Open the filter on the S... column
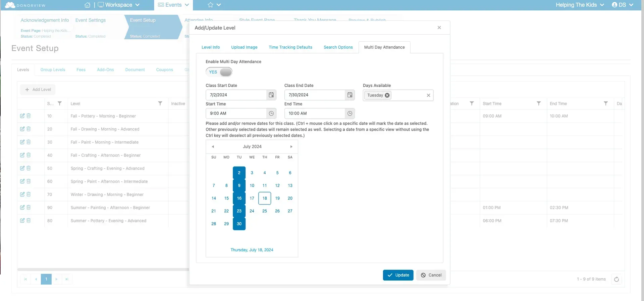Viewport: 644px width, 301px height. tap(59, 103)
